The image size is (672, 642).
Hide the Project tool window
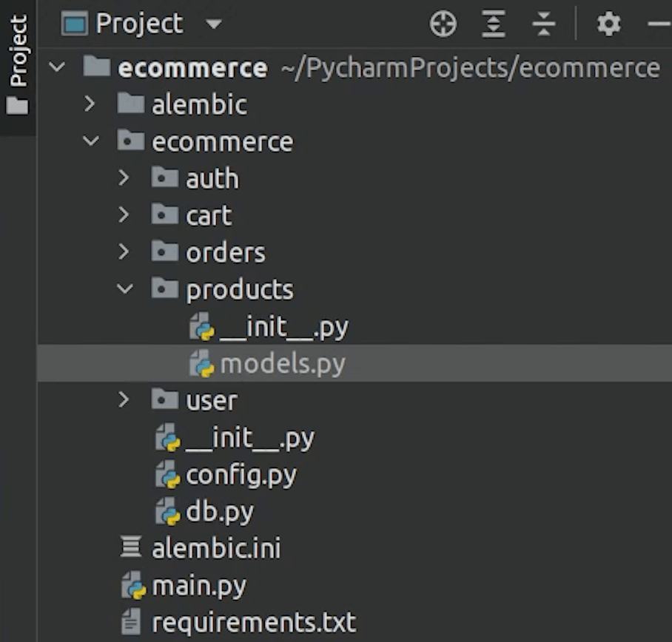click(658, 24)
